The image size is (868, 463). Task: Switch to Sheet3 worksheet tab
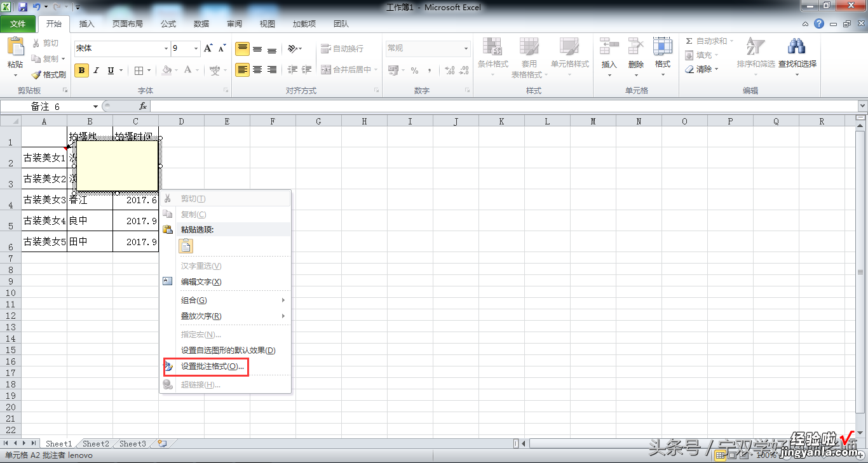tap(133, 444)
